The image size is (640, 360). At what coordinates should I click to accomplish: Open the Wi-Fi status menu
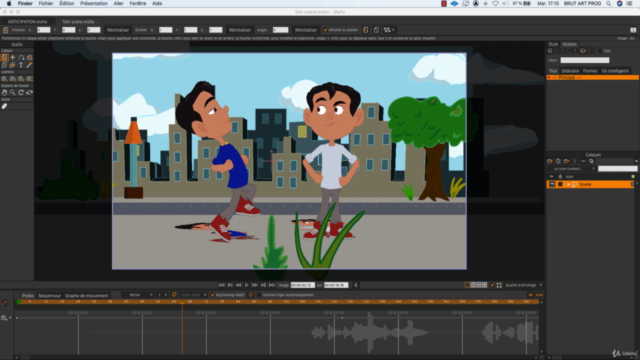[x=495, y=3]
